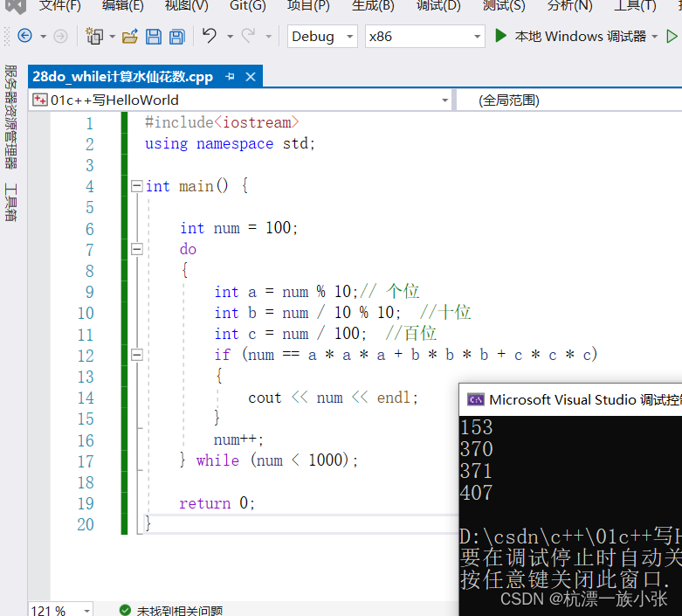Click the '#include<iostream>' line
The height and width of the screenshot is (616, 682).
pos(222,122)
